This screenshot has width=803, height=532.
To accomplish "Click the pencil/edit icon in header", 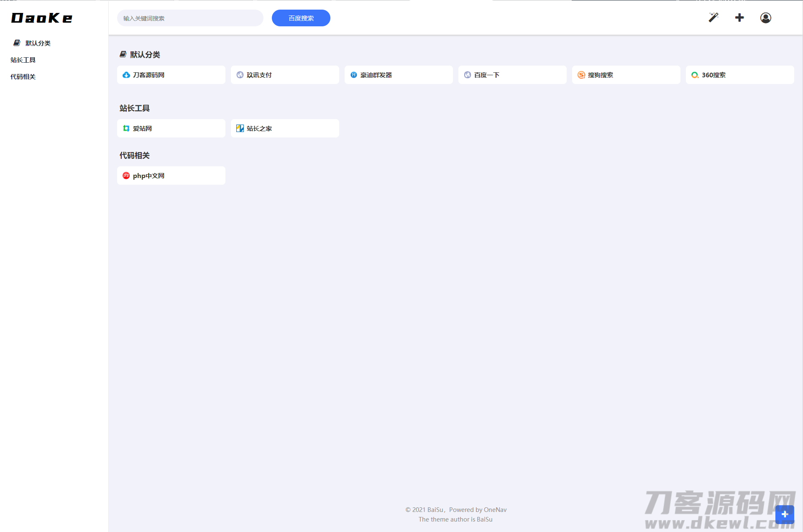I will tap(713, 17).
